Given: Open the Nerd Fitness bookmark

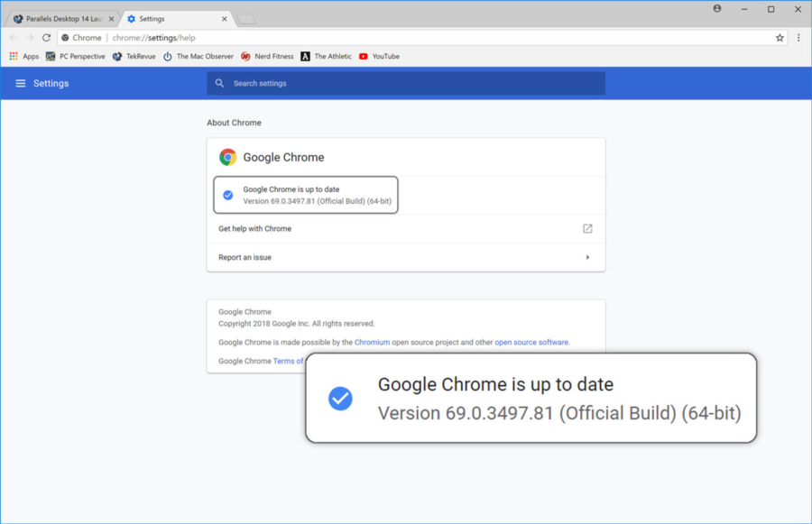Looking at the screenshot, I should [x=267, y=57].
